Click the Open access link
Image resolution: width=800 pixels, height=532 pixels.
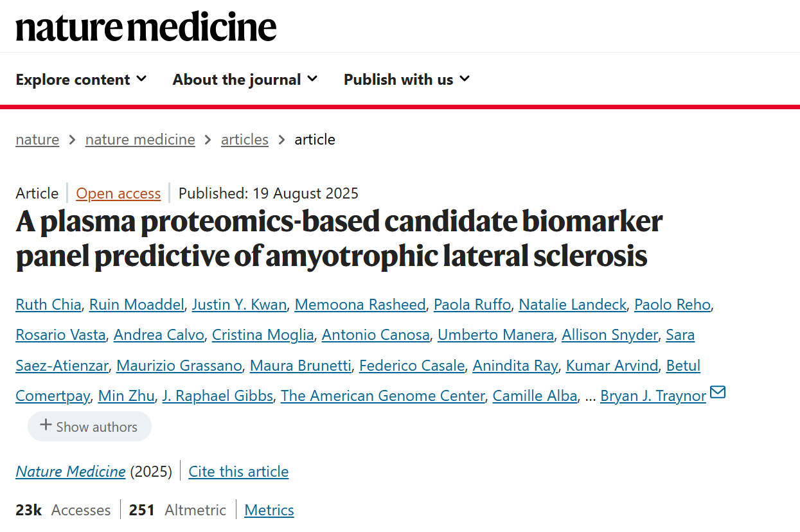click(x=118, y=193)
